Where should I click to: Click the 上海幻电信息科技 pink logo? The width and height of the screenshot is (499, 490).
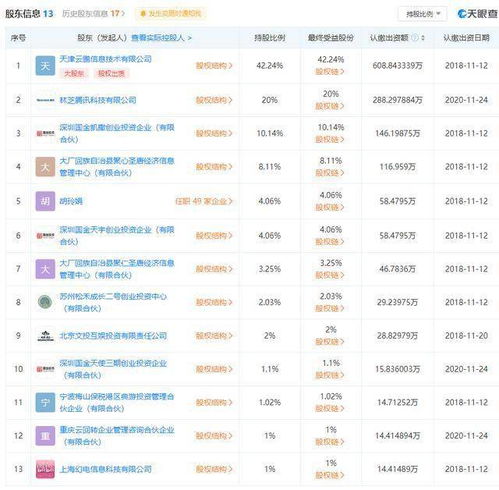(45, 469)
